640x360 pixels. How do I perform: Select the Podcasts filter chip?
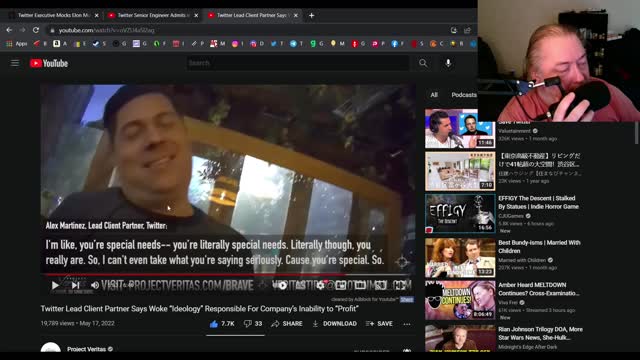pos(464,95)
